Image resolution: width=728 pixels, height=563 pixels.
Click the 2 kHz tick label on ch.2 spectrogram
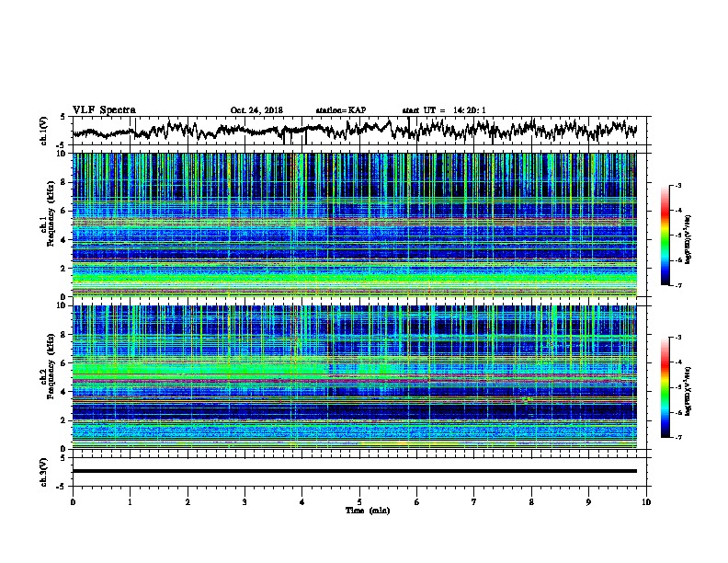(x=64, y=420)
